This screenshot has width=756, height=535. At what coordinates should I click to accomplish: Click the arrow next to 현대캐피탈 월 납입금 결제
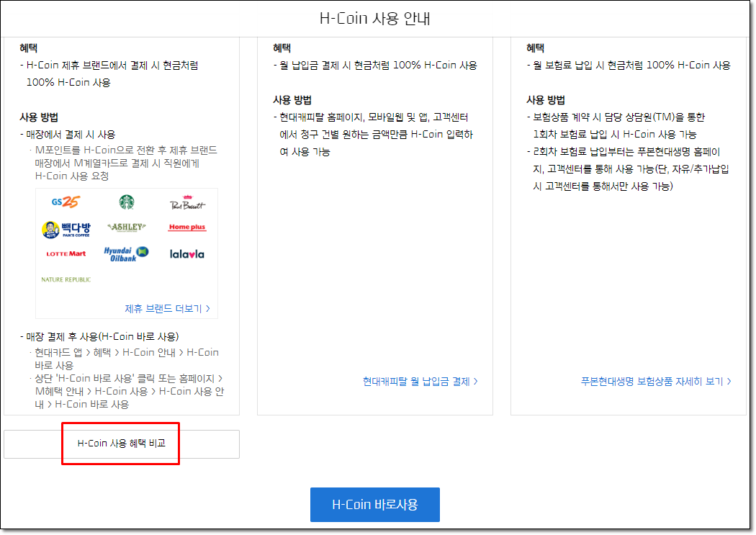click(x=474, y=382)
